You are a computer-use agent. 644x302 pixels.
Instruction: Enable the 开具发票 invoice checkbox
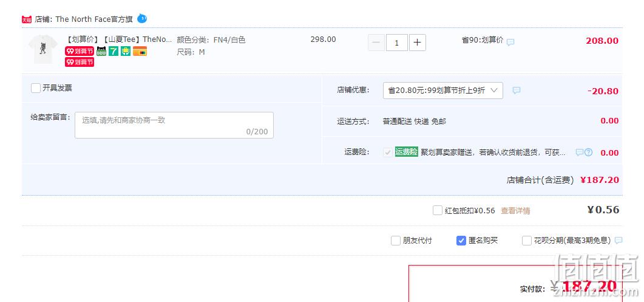coord(36,88)
